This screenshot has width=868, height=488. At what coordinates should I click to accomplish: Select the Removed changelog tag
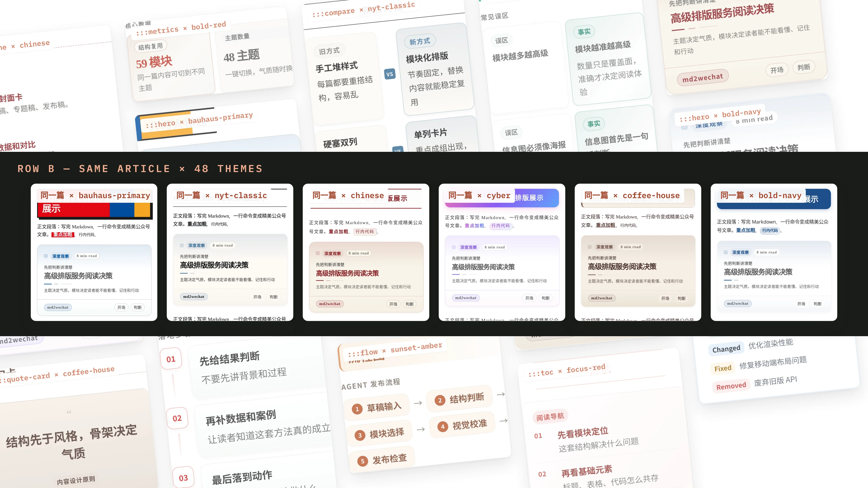tap(731, 386)
